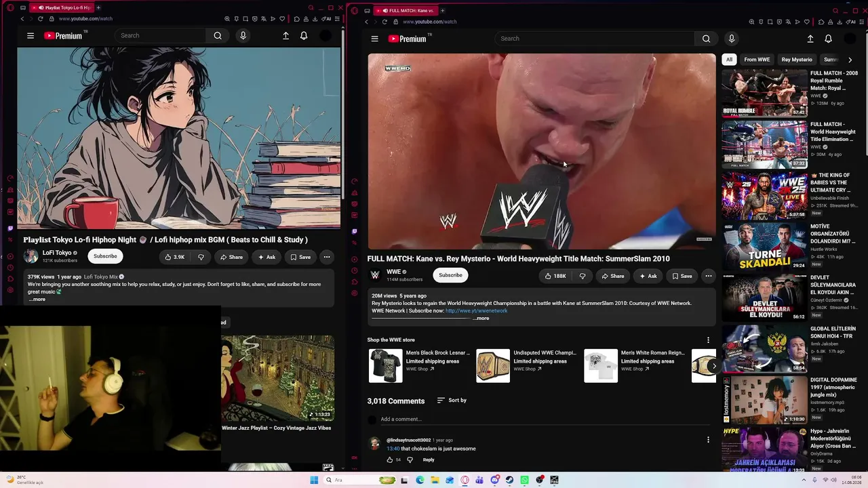This screenshot has width=868, height=488.
Task: Open upload/create in WWE YouTube window
Action: tap(810, 39)
